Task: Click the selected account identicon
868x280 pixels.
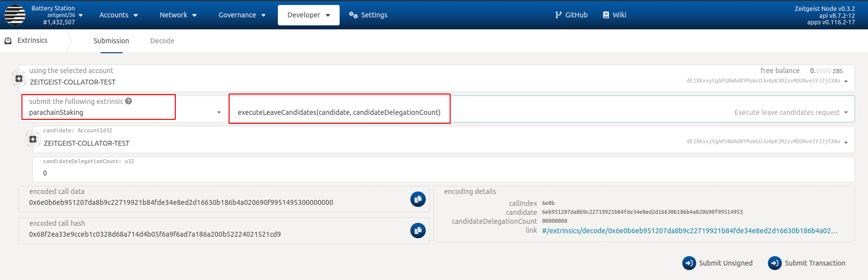Action: (19, 79)
